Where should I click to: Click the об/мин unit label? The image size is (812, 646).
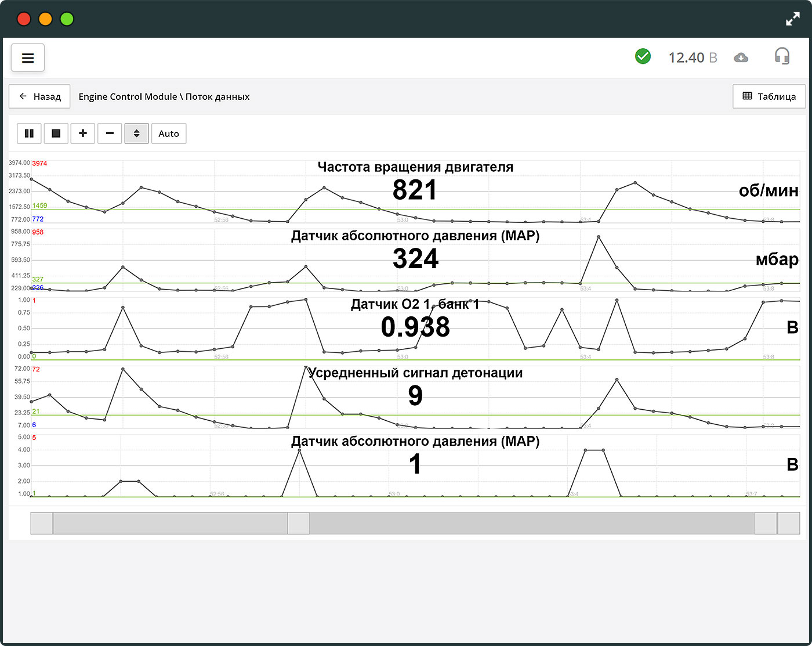[768, 190]
